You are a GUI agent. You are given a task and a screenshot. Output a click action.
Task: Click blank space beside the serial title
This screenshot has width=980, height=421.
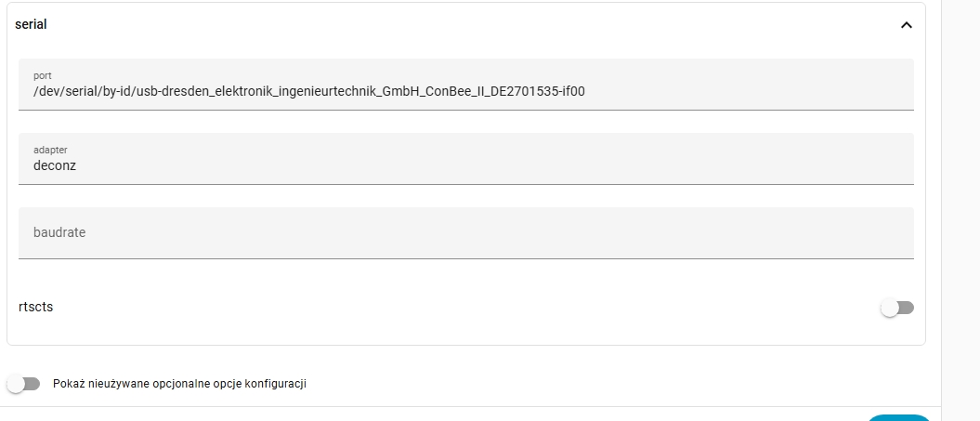pyautogui.click(x=464, y=25)
